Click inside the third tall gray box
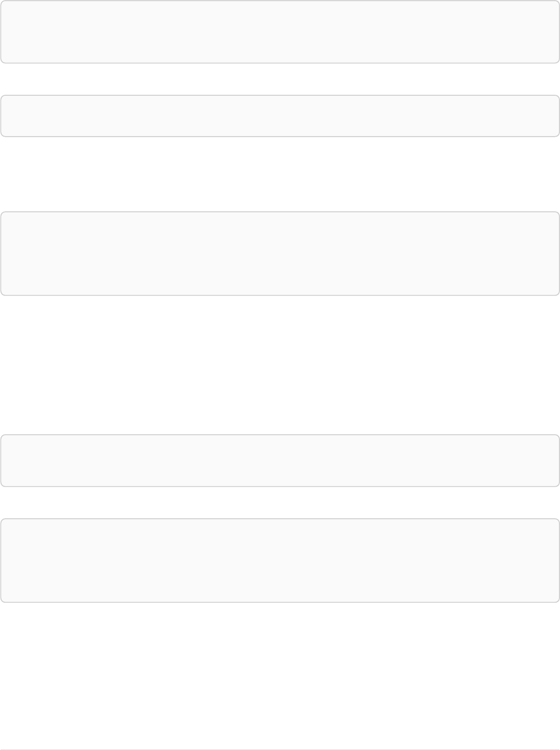This screenshot has height=750, width=560. tap(280, 253)
